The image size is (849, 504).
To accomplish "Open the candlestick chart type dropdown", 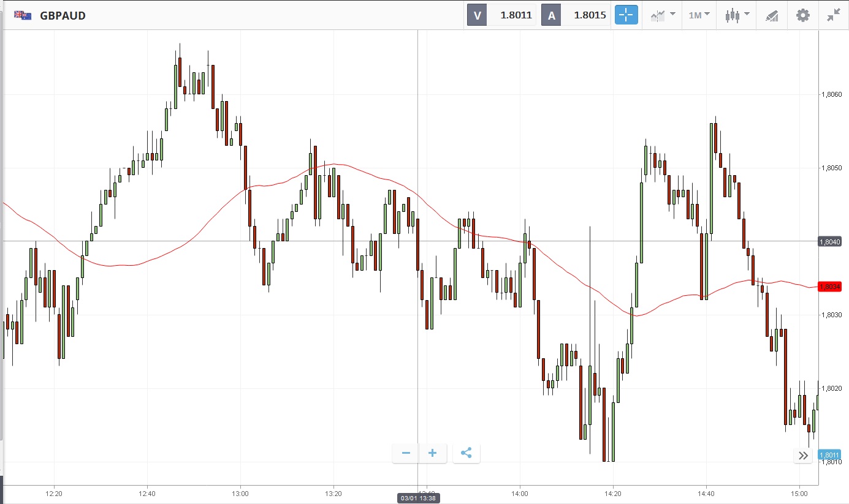I will (x=737, y=15).
